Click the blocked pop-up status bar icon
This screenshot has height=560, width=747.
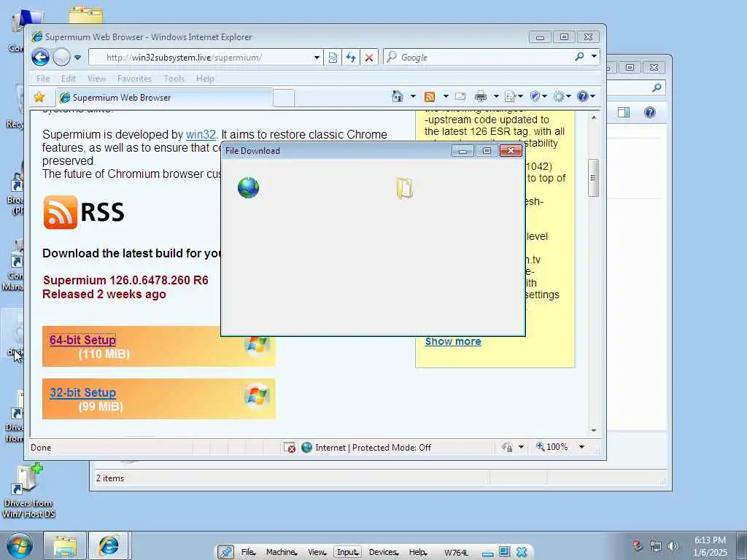tap(289, 448)
